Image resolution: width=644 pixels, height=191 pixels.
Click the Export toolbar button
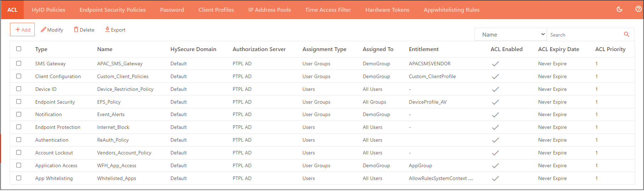point(115,30)
